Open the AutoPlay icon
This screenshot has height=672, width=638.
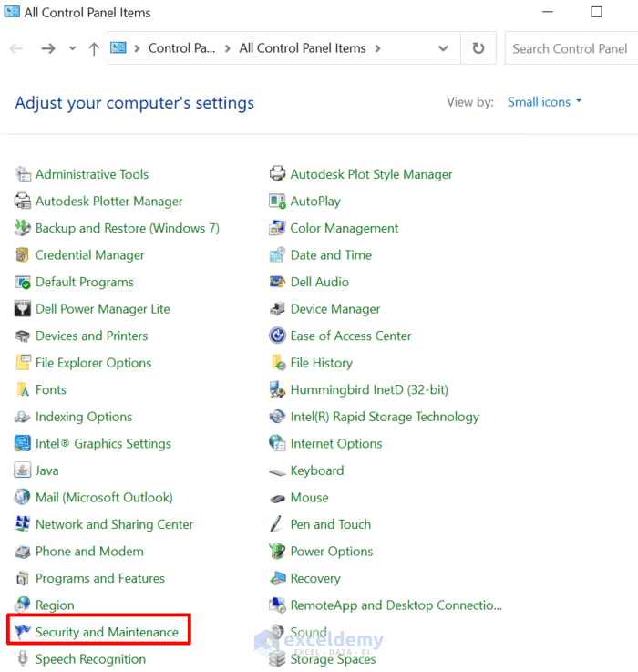pos(278,201)
